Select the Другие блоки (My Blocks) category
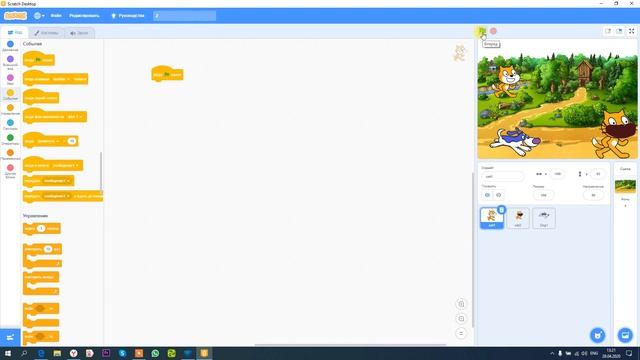The height and width of the screenshot is (360, 640). [10, 171]
